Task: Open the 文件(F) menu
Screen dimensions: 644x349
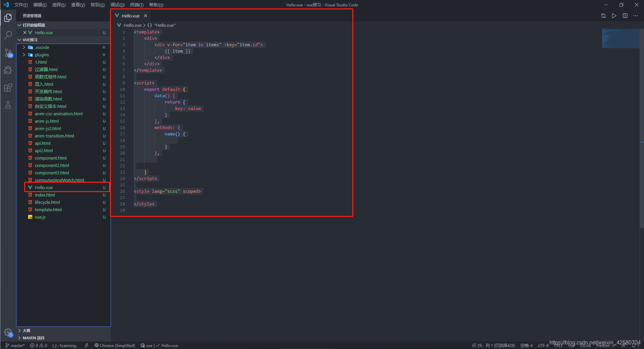Action: pyautogui.click(x=21, y=5)
